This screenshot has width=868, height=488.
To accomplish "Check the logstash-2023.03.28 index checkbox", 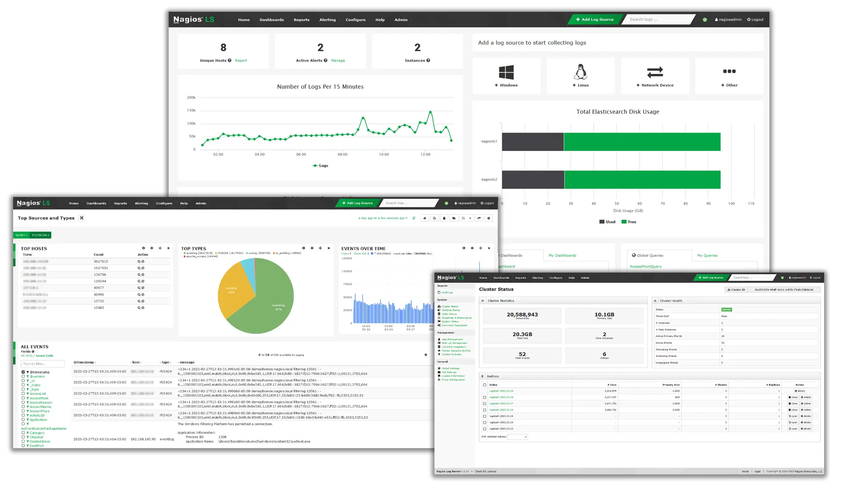I will coord(485,398).
